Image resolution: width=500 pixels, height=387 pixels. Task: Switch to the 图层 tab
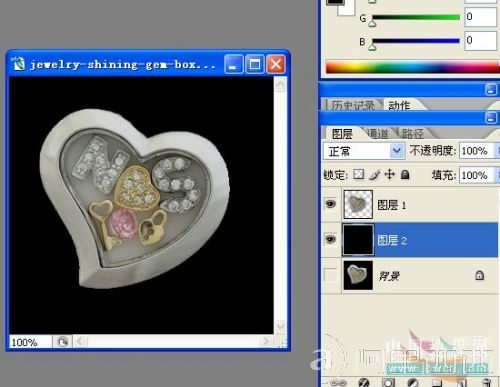tap(342, 134)
